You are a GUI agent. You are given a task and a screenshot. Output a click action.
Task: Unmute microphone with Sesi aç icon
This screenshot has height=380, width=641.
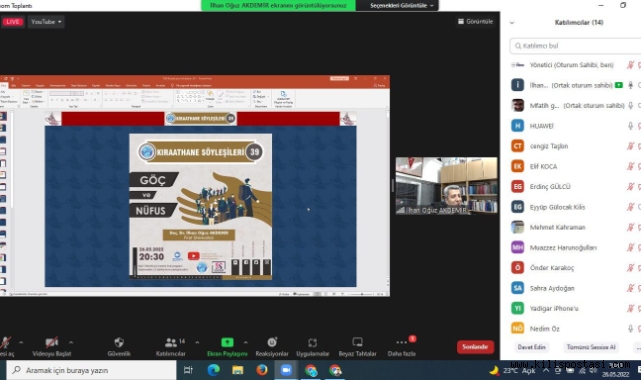tap(5, 342)
